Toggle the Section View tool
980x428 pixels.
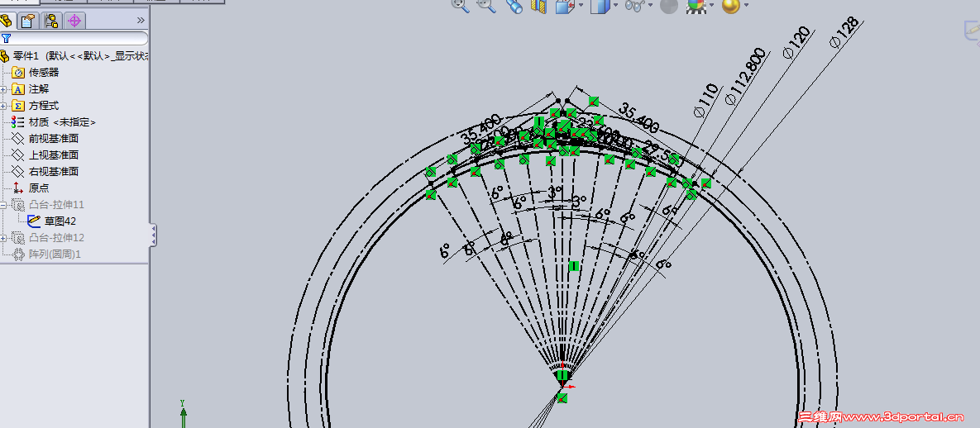(x=538, y=7)
